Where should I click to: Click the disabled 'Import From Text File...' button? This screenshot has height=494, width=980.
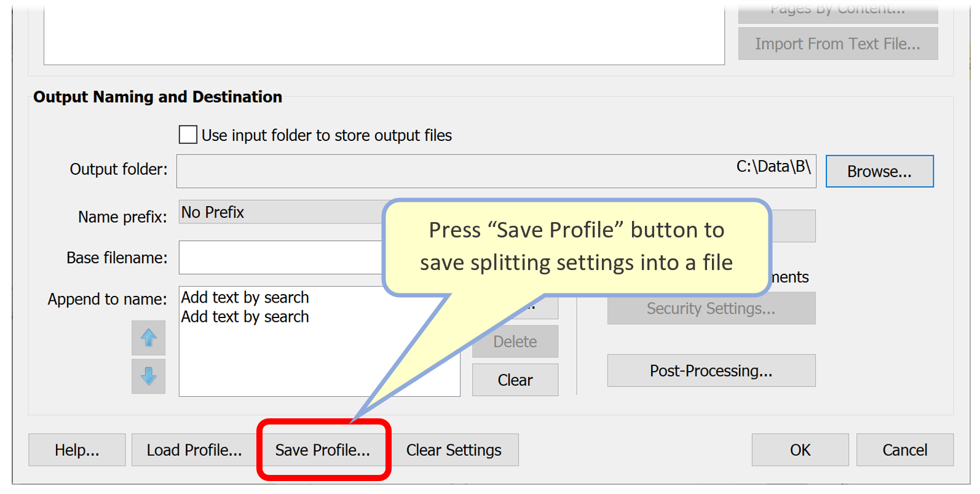pyautogui.click(x=837, y=43)
